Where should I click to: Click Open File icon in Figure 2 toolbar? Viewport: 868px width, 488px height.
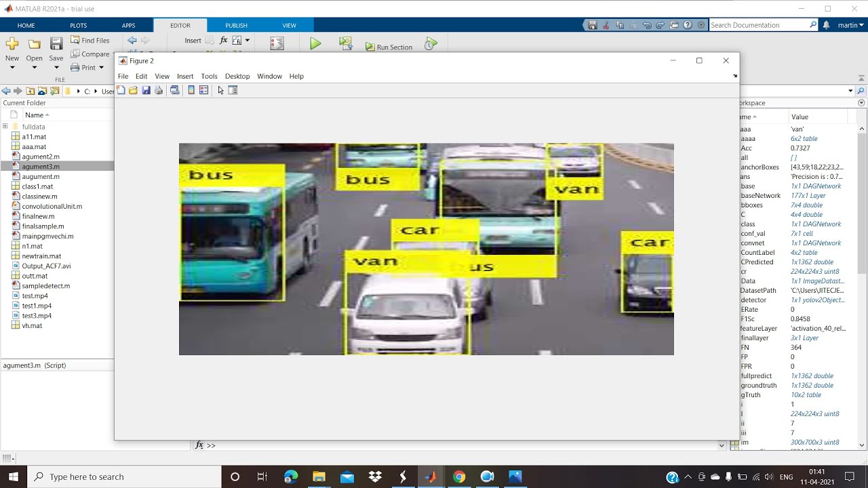133,90
